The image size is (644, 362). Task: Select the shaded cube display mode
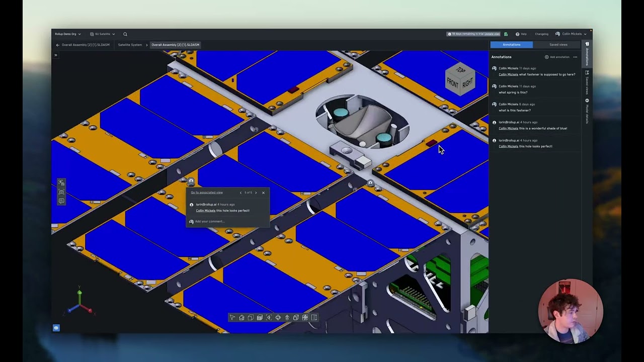(x=260, y=317)
